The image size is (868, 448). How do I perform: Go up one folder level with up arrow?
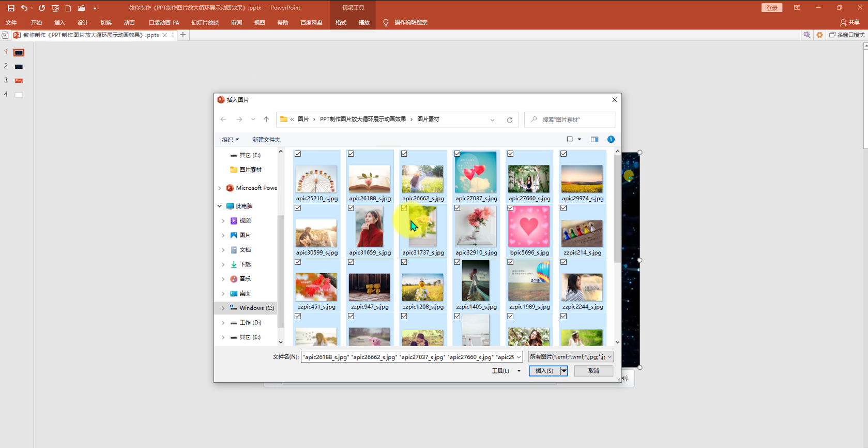[266, 120]
